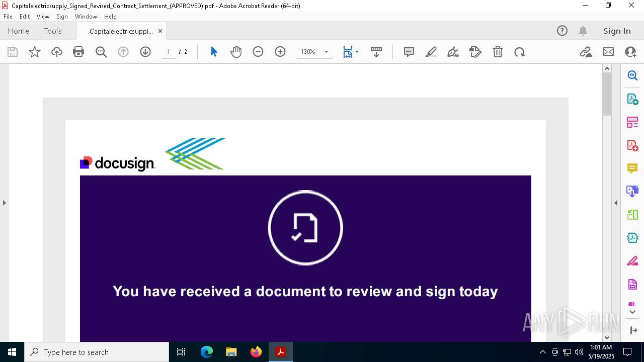Viewport: 644px width, 362px height.
Task: Click the scroll down arrow
Action: pos(607,338)
